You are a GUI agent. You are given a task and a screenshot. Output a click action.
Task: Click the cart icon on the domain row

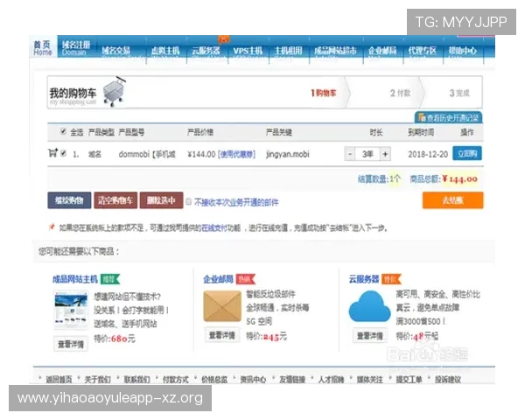point(52,153)
